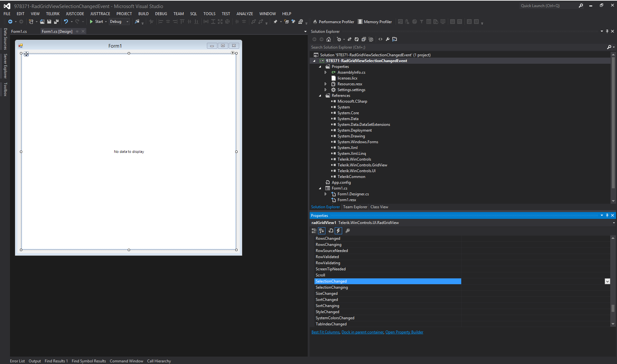This screenshot has height=364, width=617.
Task: Toggle the Events lightning bolt view
Action: click(x=338, y=231)
